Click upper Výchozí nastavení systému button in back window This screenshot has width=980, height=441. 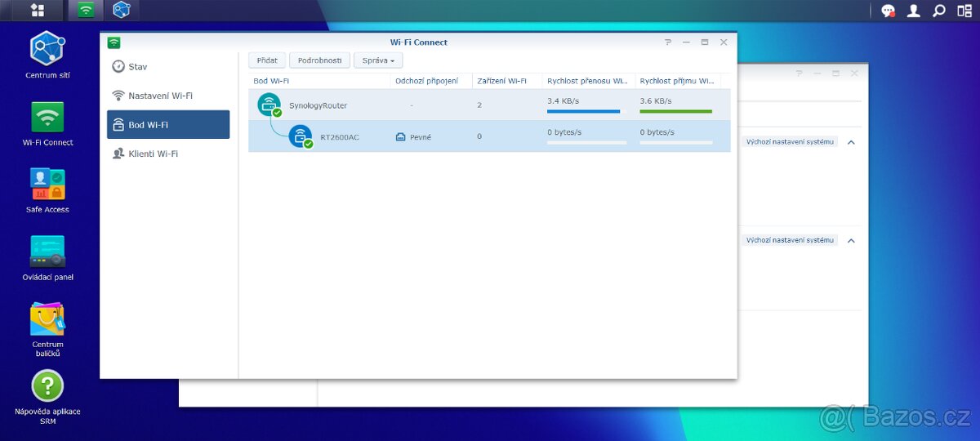click(790, 142)
